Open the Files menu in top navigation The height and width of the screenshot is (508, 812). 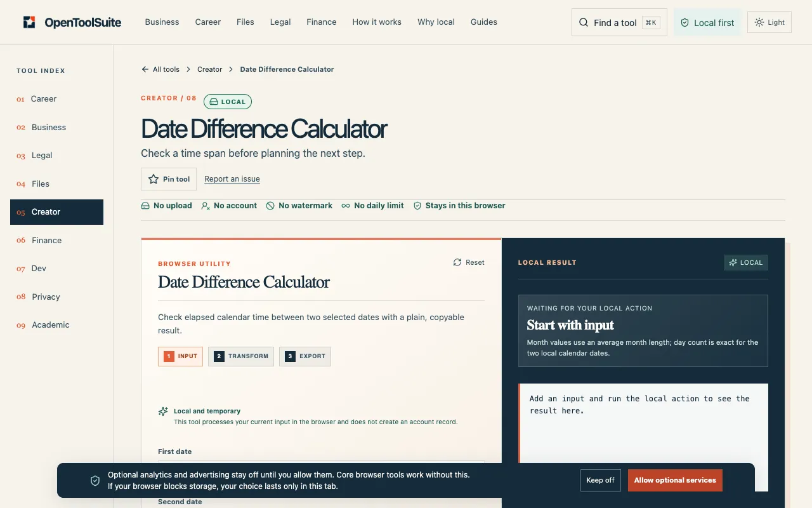tap(246, 22)
